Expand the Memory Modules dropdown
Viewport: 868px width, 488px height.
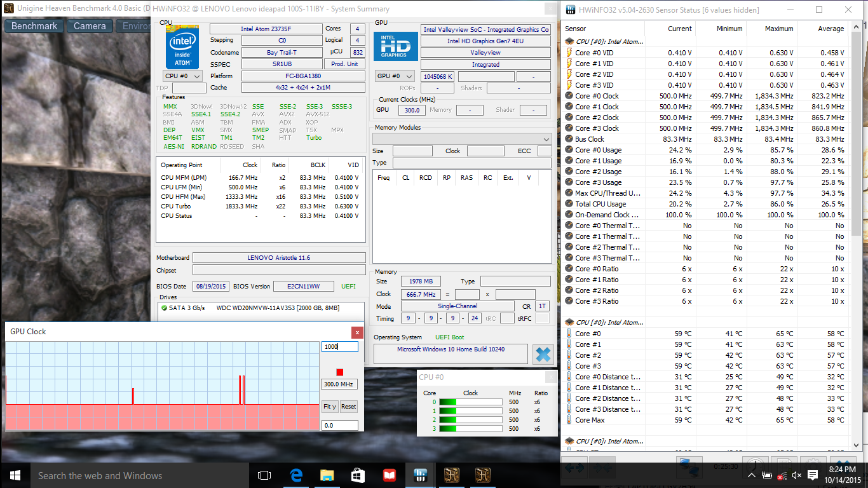click(462, 139)
